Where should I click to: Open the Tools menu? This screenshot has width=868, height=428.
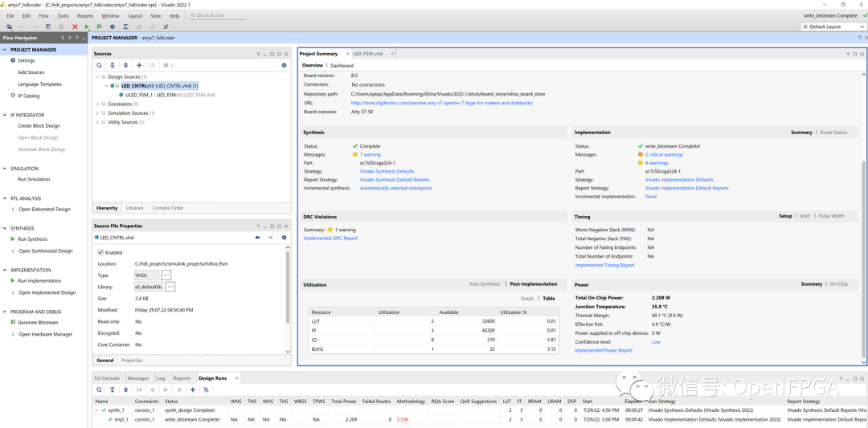63,16
